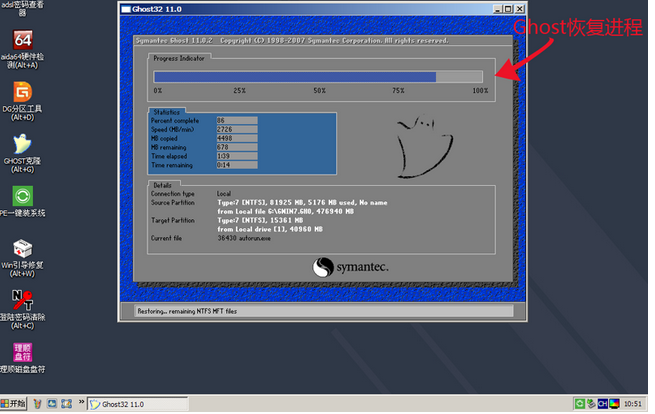Click the status bar Restoring remaining NTFS text
This screenshot has width=655, height=414.
[x=187, y=311]
